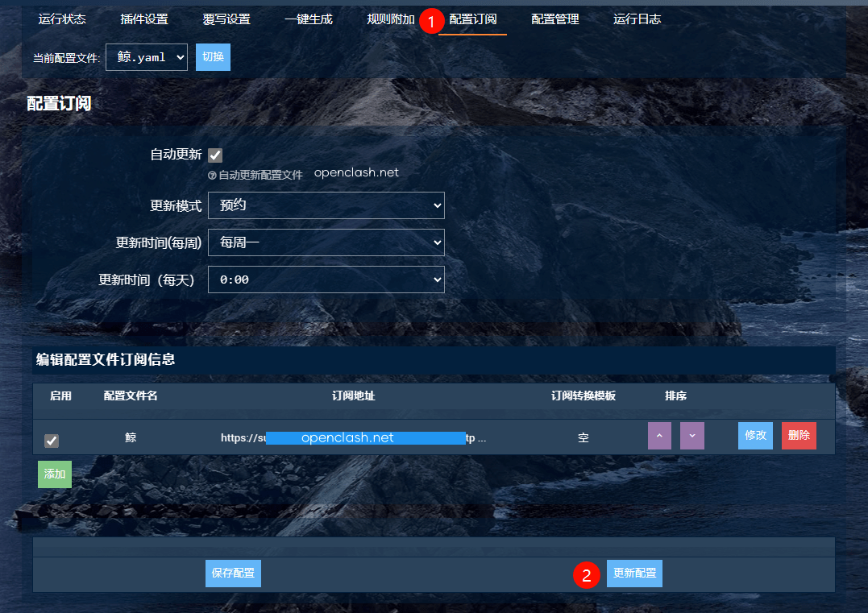Click help icon beside 自动更新配置文件
Screen dimensions: 868x613
(212, 175)
